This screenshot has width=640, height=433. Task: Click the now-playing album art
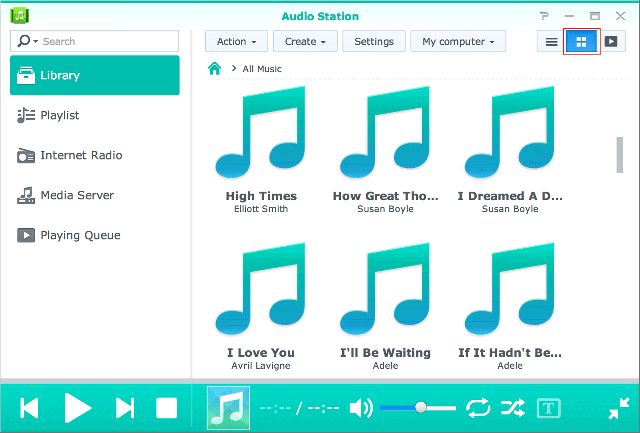click(229, 408)
